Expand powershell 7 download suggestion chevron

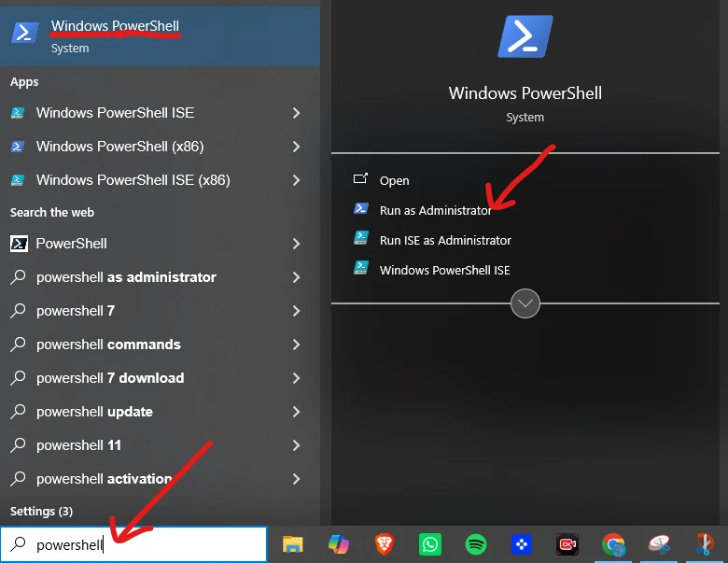tap(296, 378)
